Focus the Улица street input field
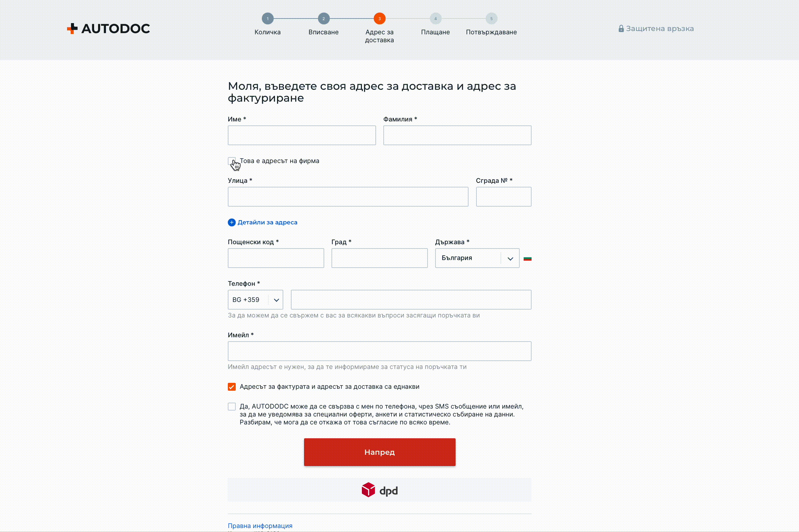The image size is (799, 532). coord(348,197)
